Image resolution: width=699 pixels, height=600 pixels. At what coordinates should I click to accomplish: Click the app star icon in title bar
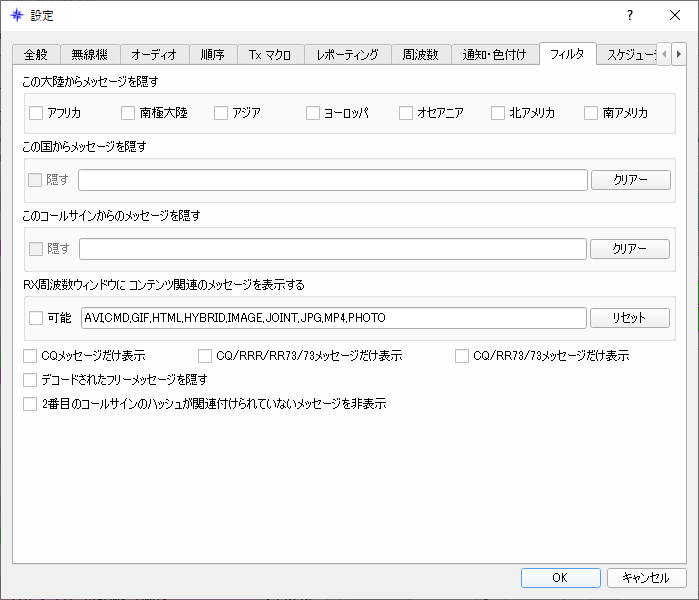pyautogui.click(x=16, y=16)
